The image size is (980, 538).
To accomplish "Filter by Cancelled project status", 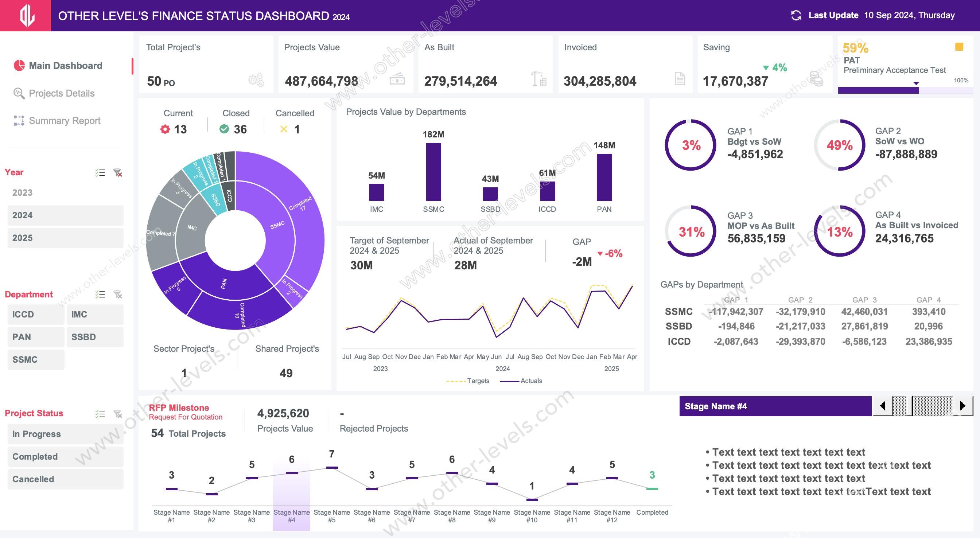I will pos(65,479).
